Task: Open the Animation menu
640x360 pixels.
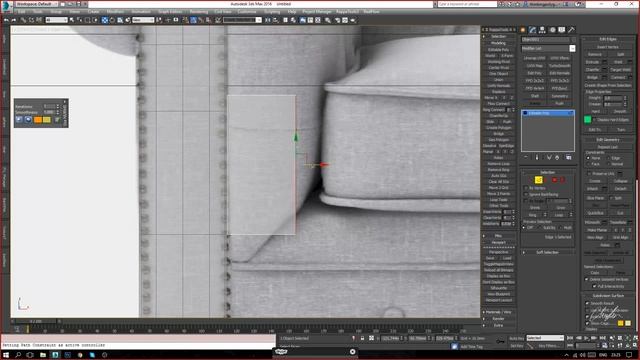Action: point(141,12)
